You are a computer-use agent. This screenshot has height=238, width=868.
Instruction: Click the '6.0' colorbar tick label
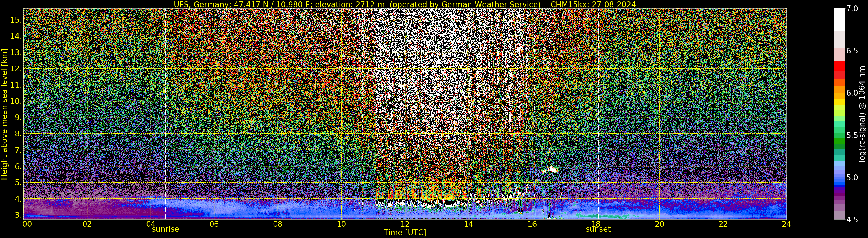852,93
